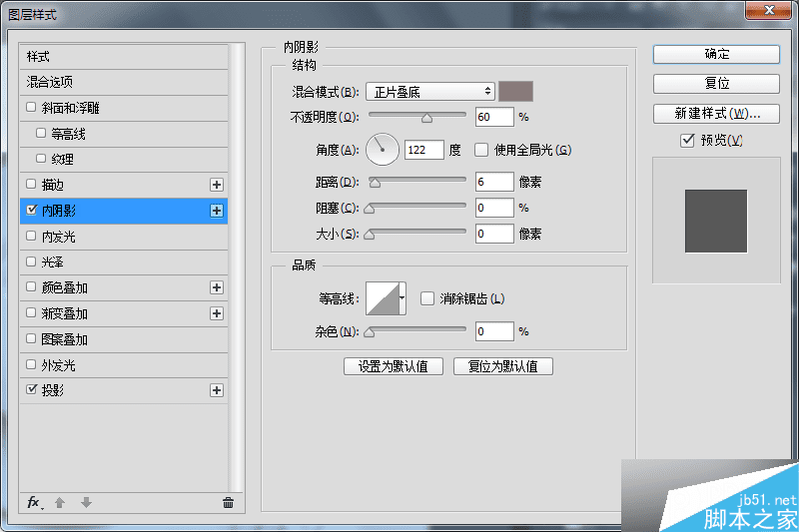Select 样式 in the left list
The image size is (799, 532).
pos(124,57)
